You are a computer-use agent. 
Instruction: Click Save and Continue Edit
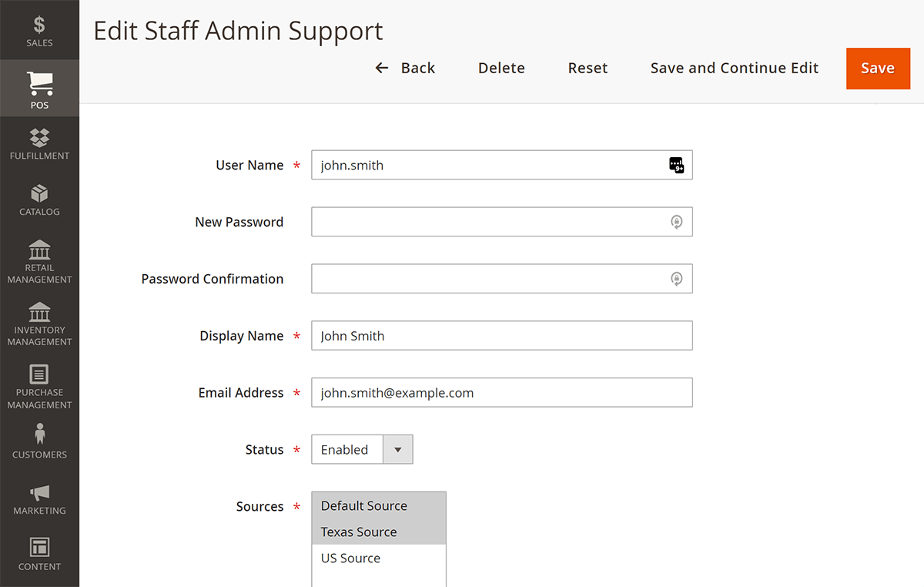[734, 68]
